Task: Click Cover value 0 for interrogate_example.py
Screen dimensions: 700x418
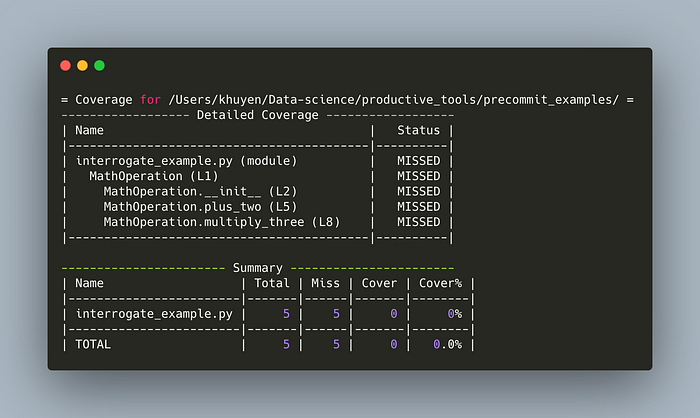Action: (393, 314)
